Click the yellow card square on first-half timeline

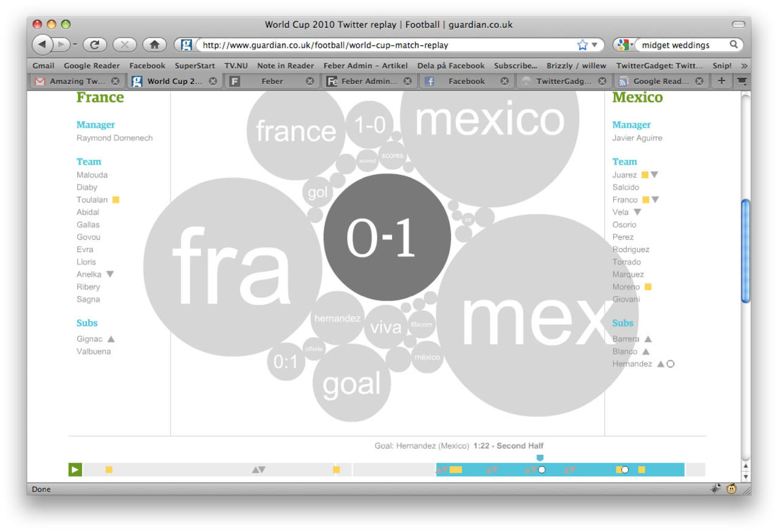point(109,469)
